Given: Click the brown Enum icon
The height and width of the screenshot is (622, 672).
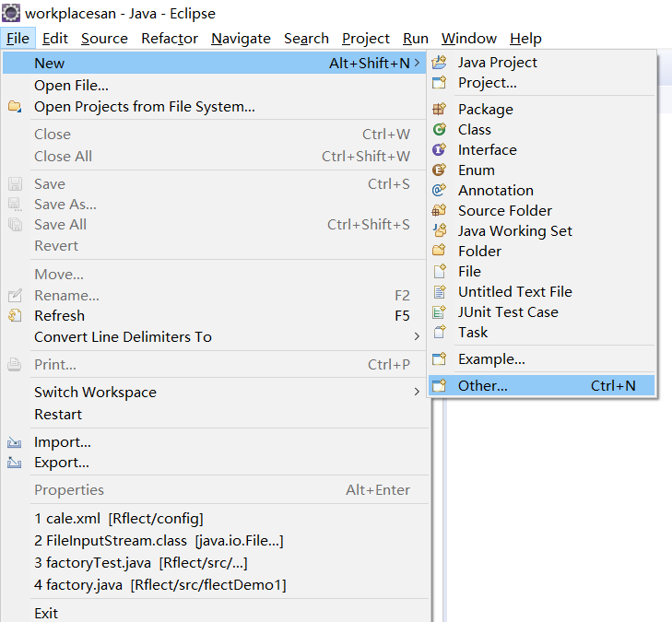Looking at the screenshot, I should (439, 170).
